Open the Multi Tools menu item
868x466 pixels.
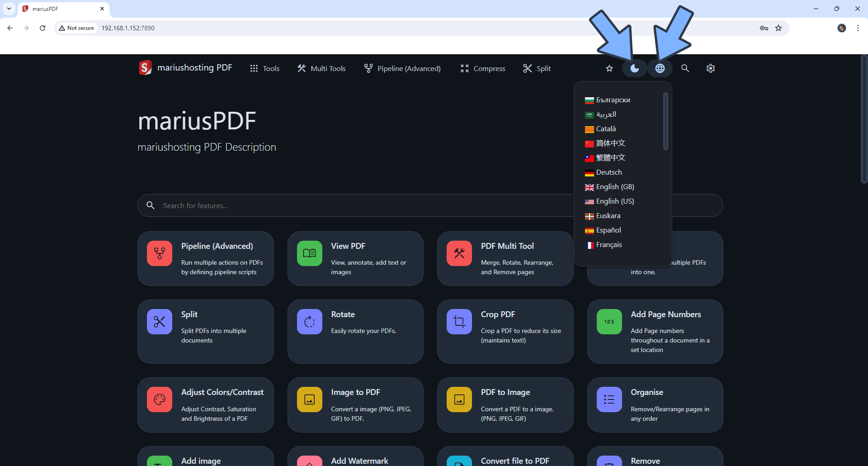pos(321,68)
